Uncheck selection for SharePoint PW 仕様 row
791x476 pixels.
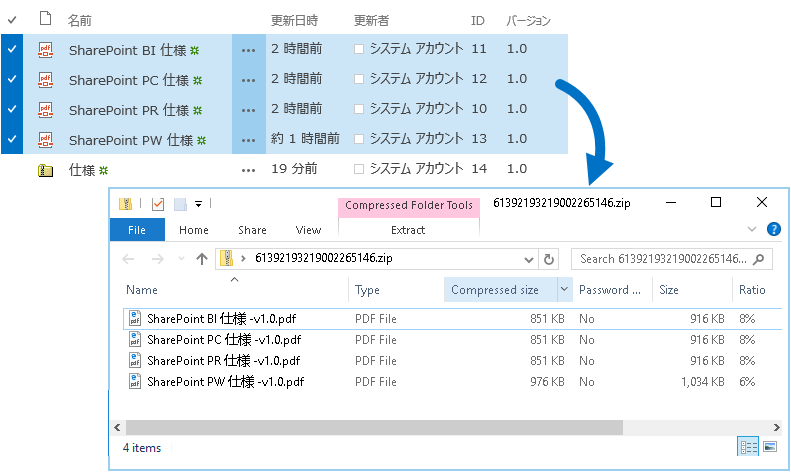coord(12,139)
